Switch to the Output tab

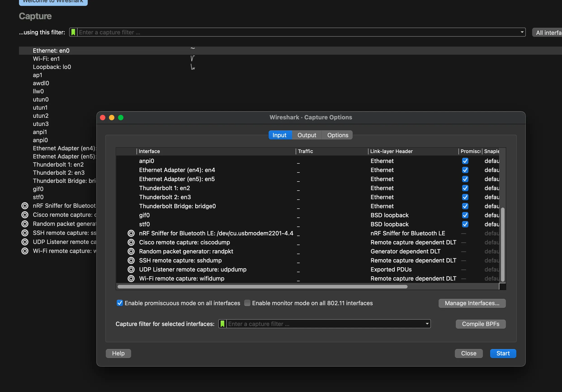coord(307,135)
